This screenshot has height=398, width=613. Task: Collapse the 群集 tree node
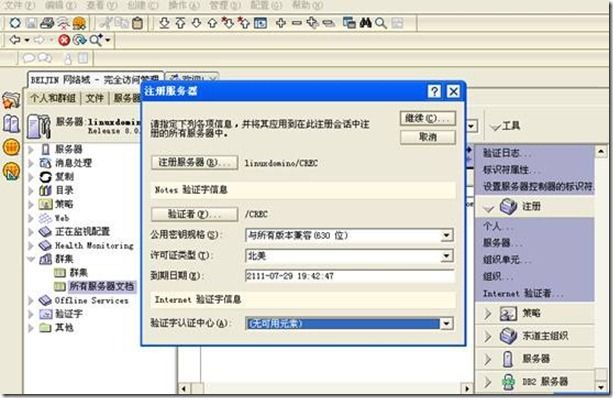31,259
